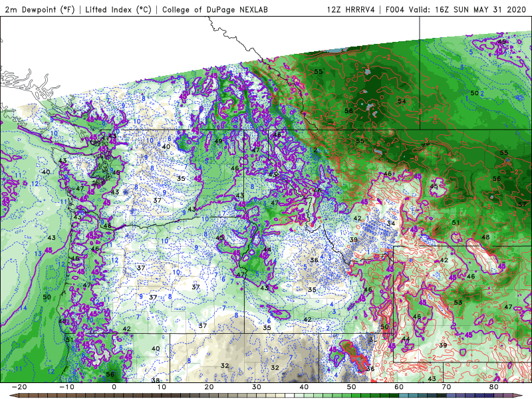This screenshot has width=532, height=399.
Task: Click the 30 label on color scale
Action: coord(257,387)
